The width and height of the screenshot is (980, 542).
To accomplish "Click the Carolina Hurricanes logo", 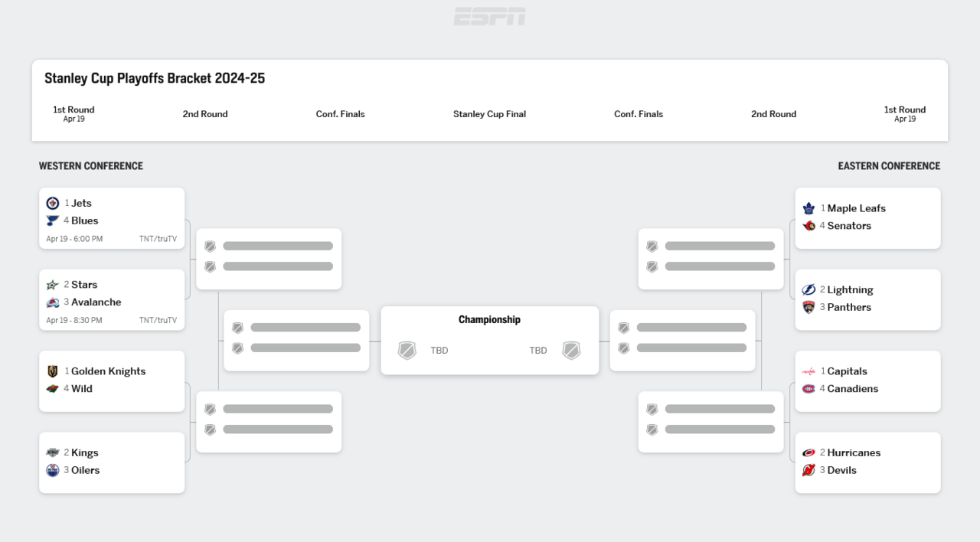I will pos(808,453).
